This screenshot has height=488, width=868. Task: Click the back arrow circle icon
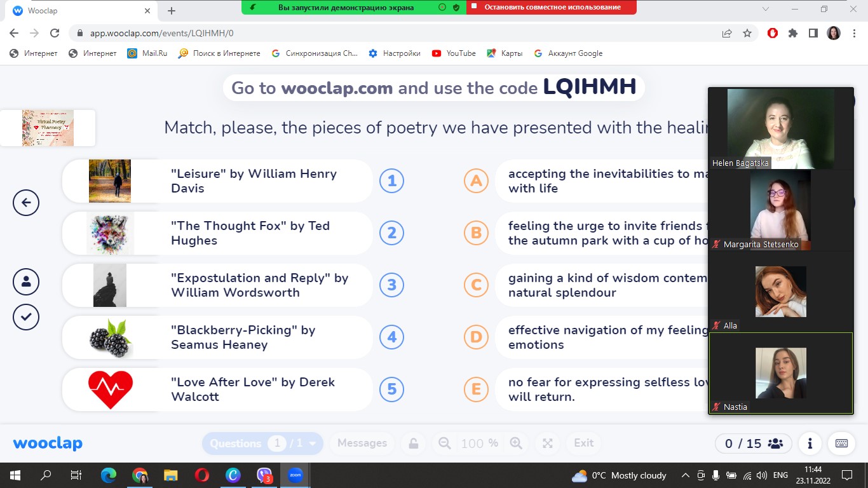[x=26, y=203]
